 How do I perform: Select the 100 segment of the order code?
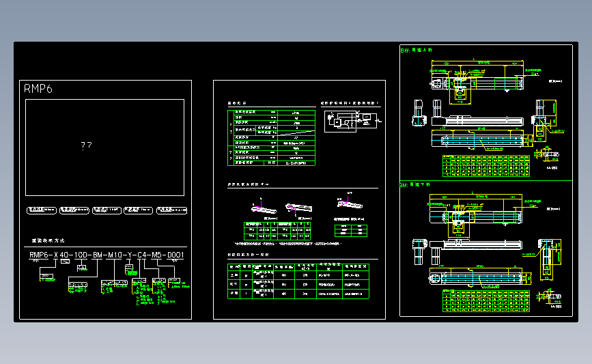point(81,255)
